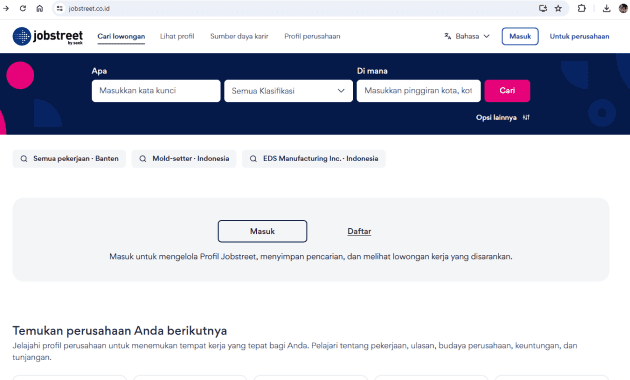Click the Daftar registration link
The width and height of the screenshot is (630, 380).
(359, 231)
